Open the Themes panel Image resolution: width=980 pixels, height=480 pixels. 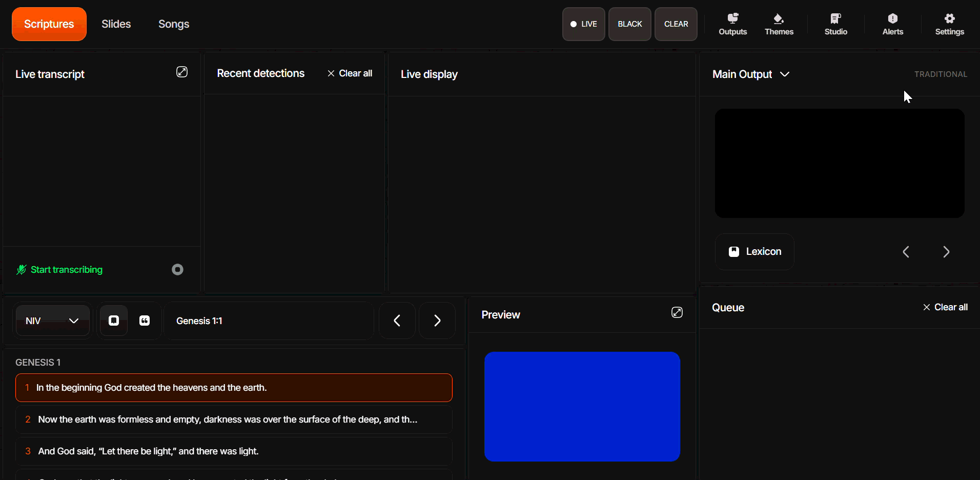779,24
